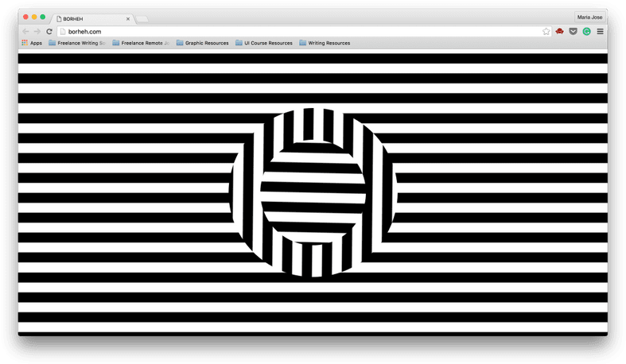
Task: Open the Graphic Resources bookmark folder
Action: point(202,43)
